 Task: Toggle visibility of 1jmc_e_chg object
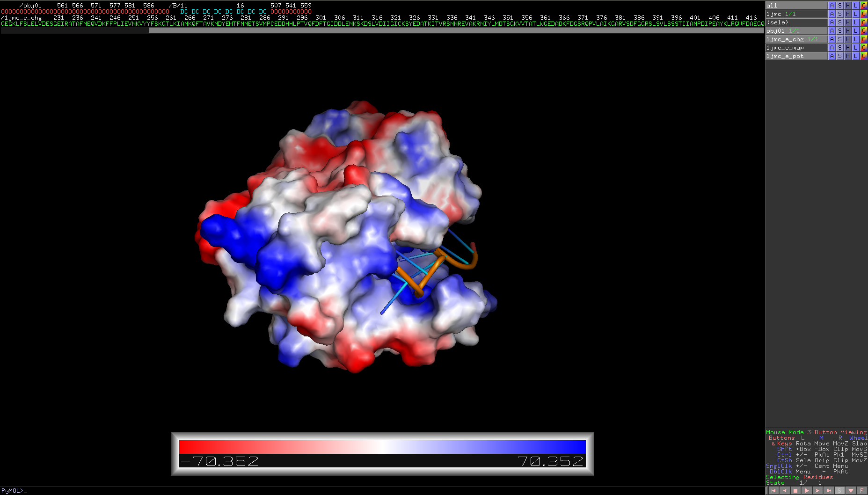point(796,39)
